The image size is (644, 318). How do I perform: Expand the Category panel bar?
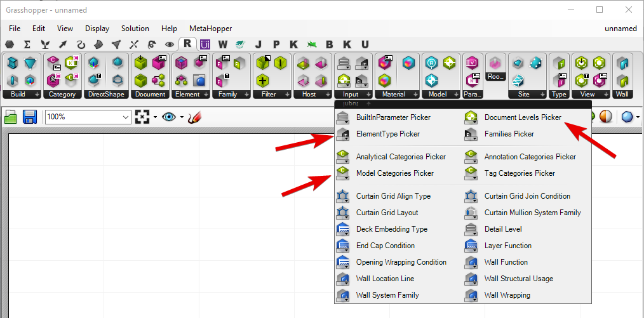coord(63,94)
